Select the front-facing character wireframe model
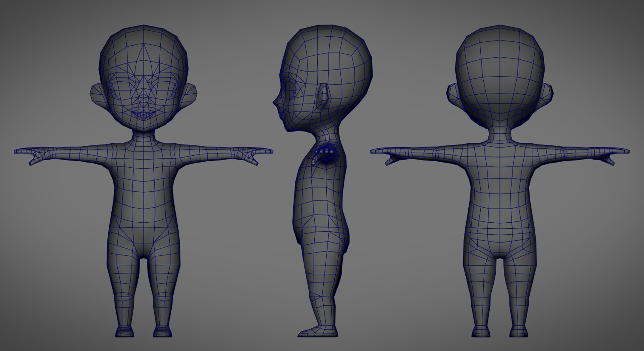 click(x=144, y=181)
